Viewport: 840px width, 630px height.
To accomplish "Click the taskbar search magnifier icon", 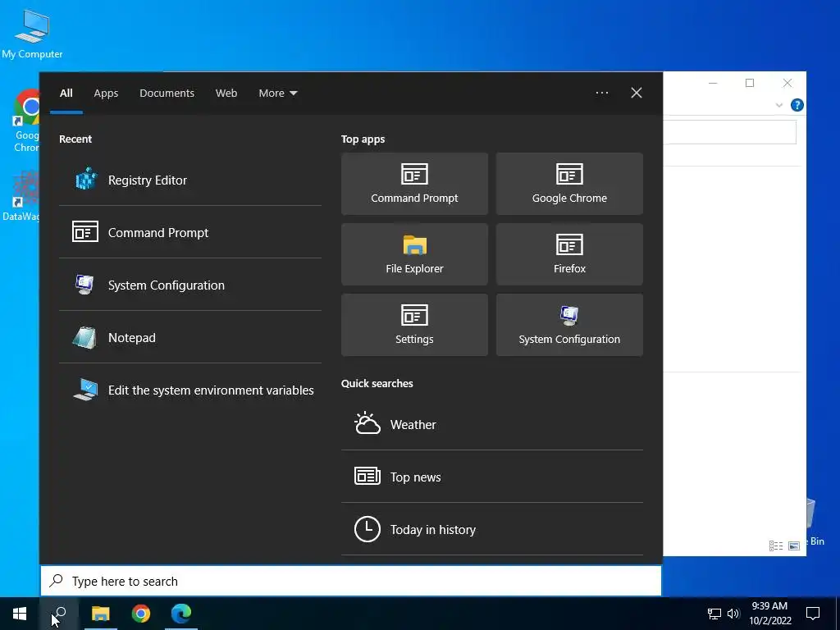I will tap(59, 614).
